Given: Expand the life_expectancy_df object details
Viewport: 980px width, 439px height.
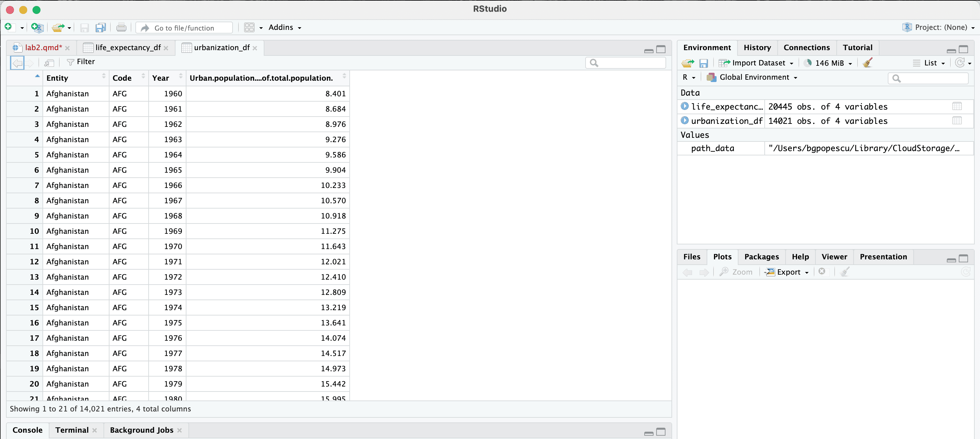Looking at the screenshot, I should click(684, 107).
